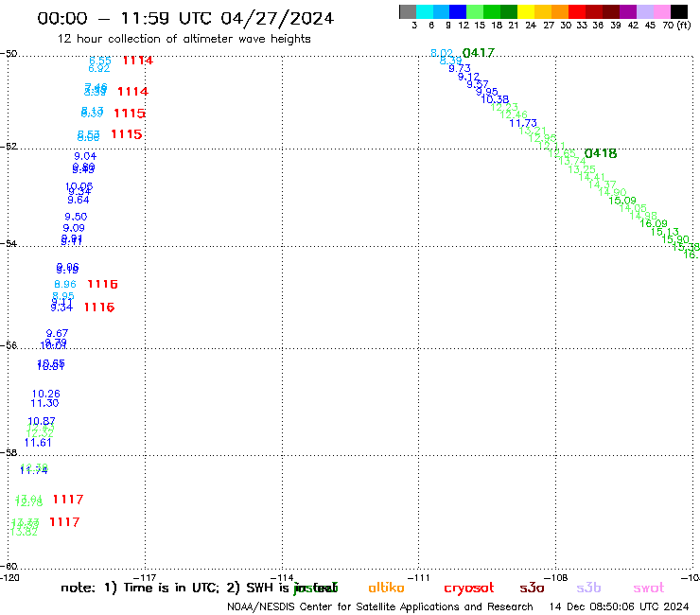Image resolution: width=700 pixels, height=615 pixels.
Task: Click the dark red 's3a' satellite label
Action: [x=532, y=588]
